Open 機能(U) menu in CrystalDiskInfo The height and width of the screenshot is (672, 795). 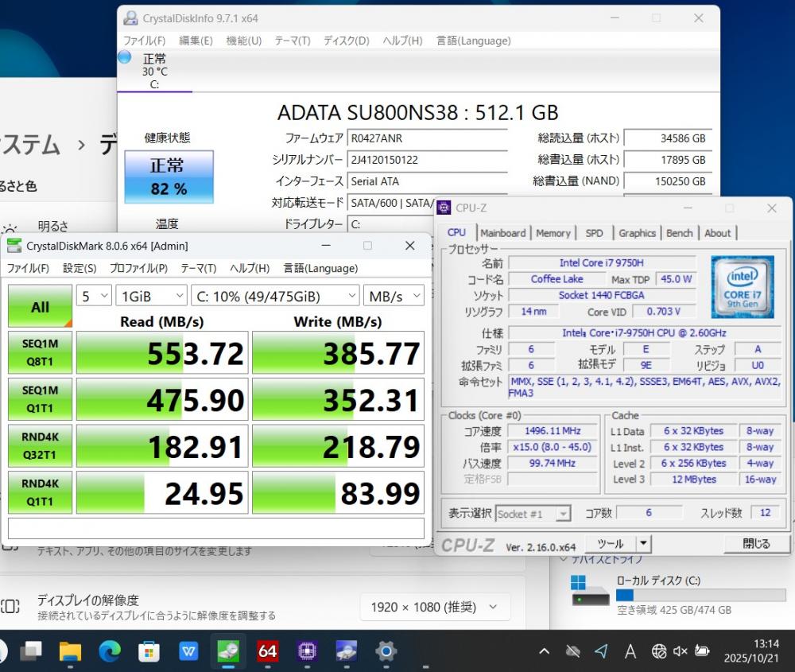(243, 41)
